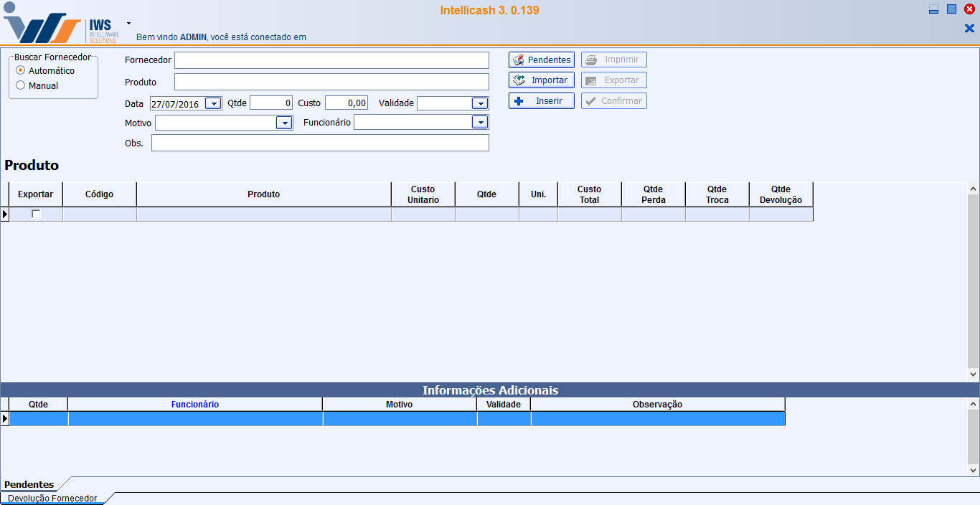Screen dimensions: 980x505
Task: Click the row indicator arrow of the product grid
Action: click(x=5, y=214)
